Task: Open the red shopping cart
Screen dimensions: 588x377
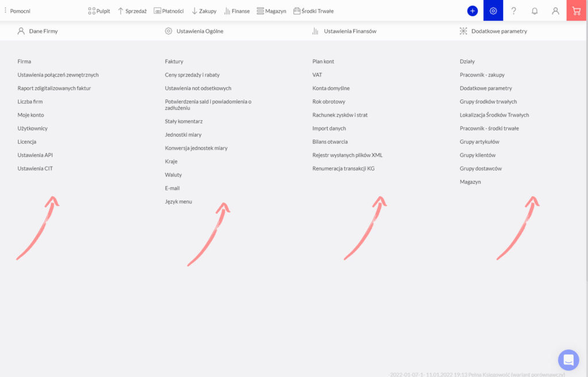Action: click(x=577, y=10)
